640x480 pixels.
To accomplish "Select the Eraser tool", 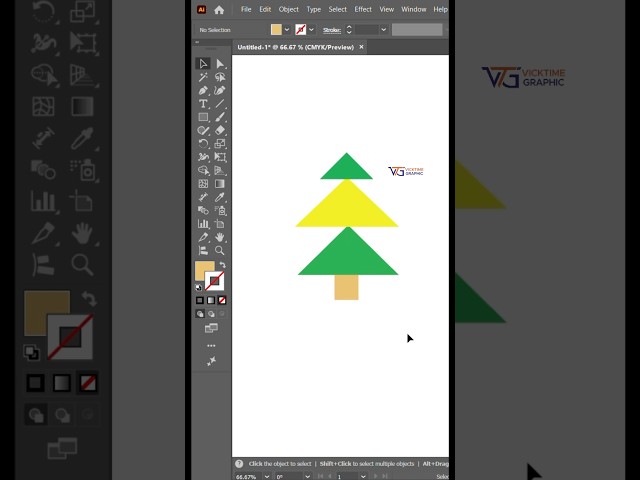I will point(220,131).
